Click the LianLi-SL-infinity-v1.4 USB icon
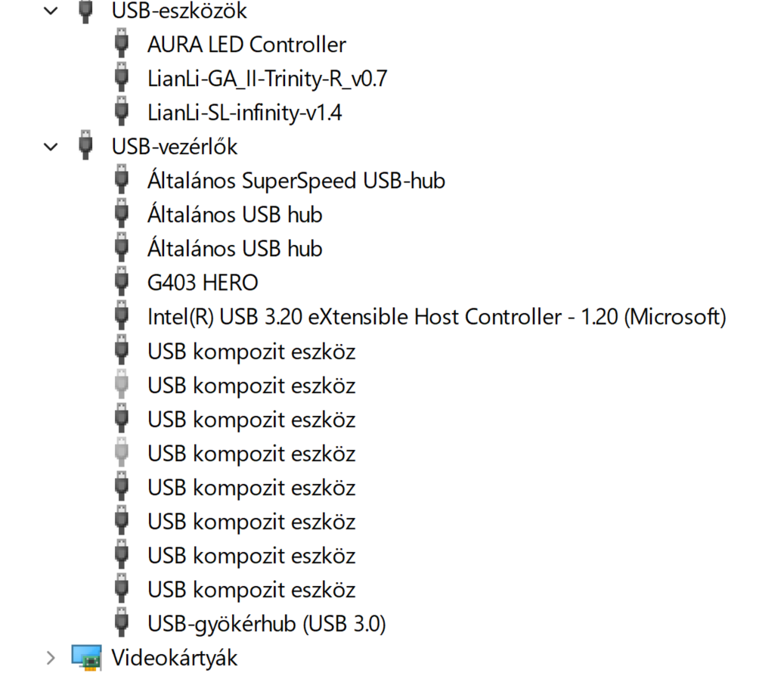The image size is (784, 673). point(121,113)
